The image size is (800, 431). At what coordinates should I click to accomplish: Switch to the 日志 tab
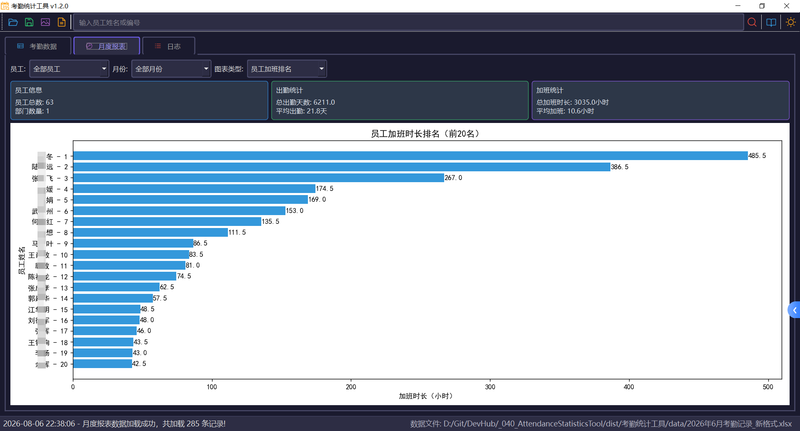[168, 46]
